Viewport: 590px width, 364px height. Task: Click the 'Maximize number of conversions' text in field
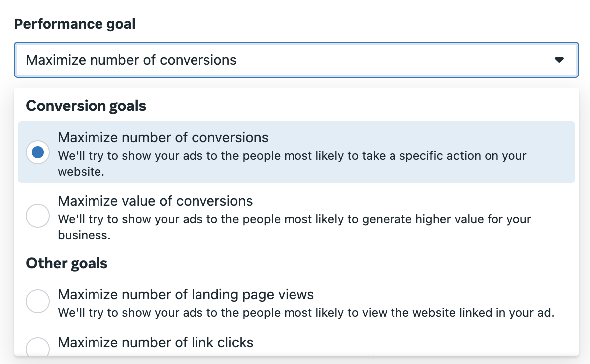(x=131, y=60)
